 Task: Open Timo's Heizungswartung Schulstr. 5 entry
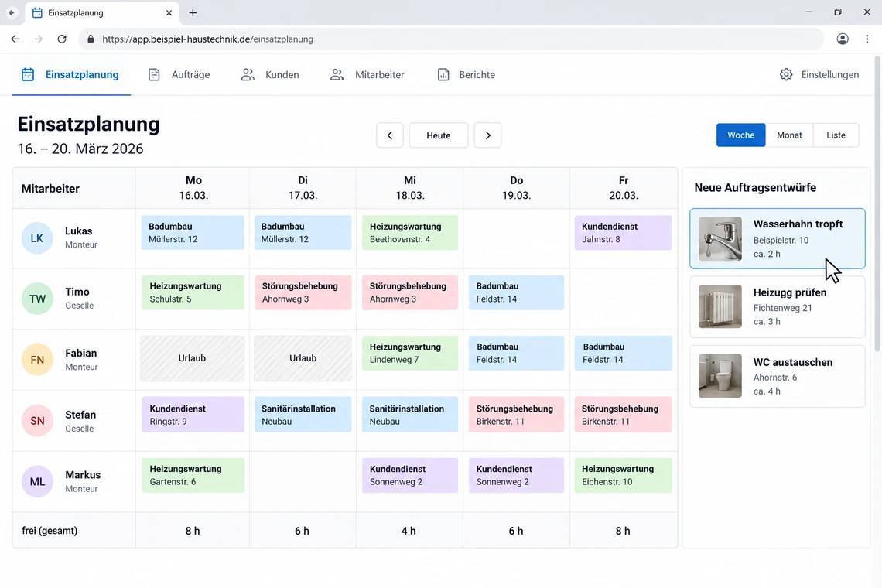tap(193, 292)
